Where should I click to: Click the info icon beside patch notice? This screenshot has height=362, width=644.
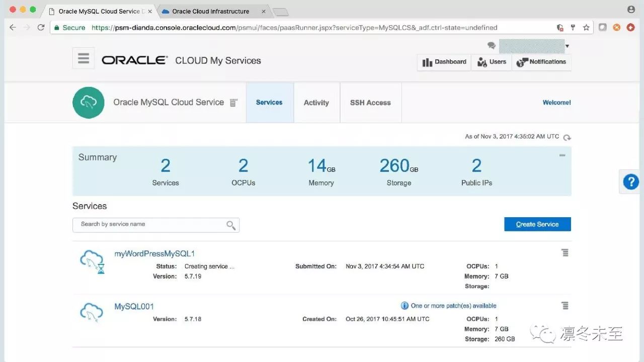click(405, 306)
